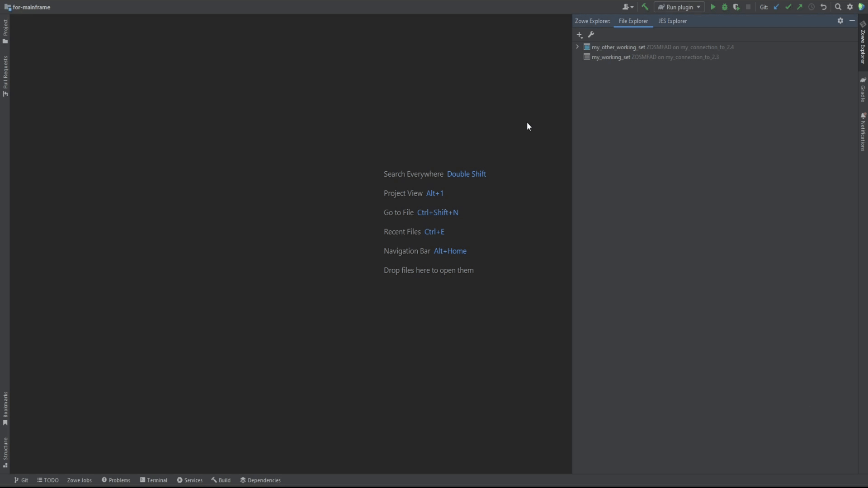Start debugging with the bug icon
The width and height of the screenshot is (868, 488).
point(725,7)
